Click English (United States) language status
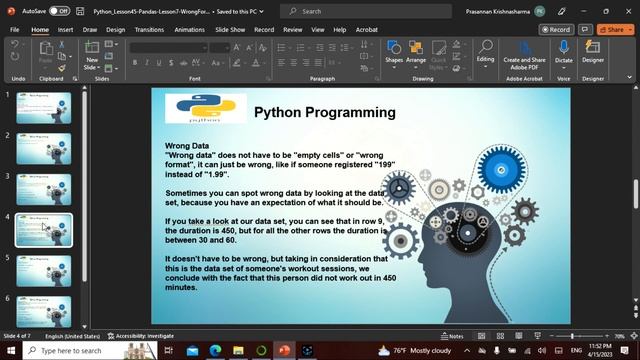This screenshot has width=640, height=360. 72,336
